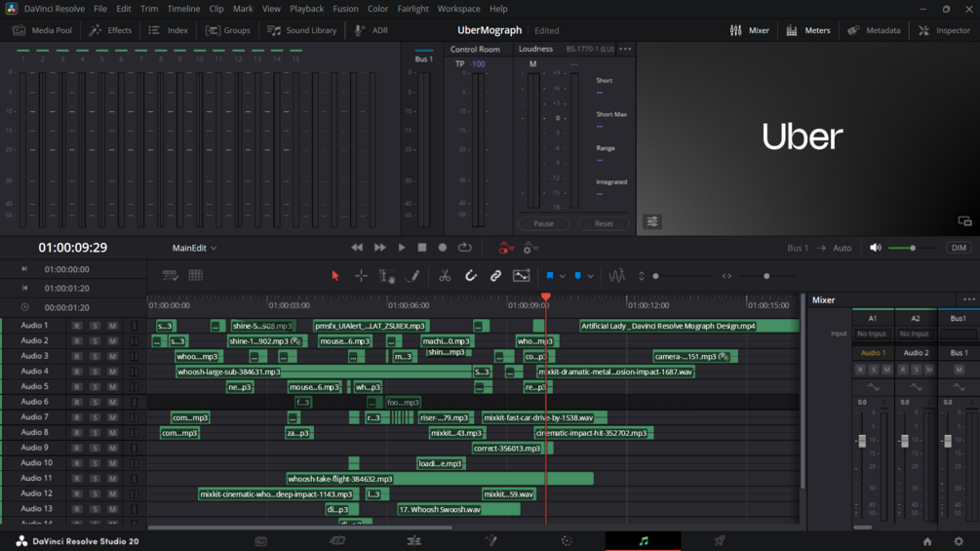Click the viewer settings sliders icon
980x551 pixels.
point(652,221)
